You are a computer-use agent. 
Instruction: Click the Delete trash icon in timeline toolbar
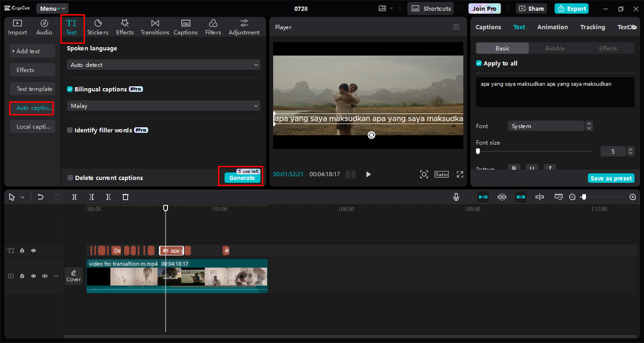click(x=126, y=197)
